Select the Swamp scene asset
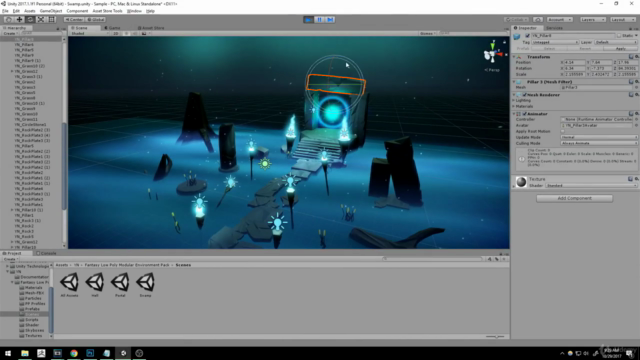The image size is (640, 360). [x=145, y=284]
